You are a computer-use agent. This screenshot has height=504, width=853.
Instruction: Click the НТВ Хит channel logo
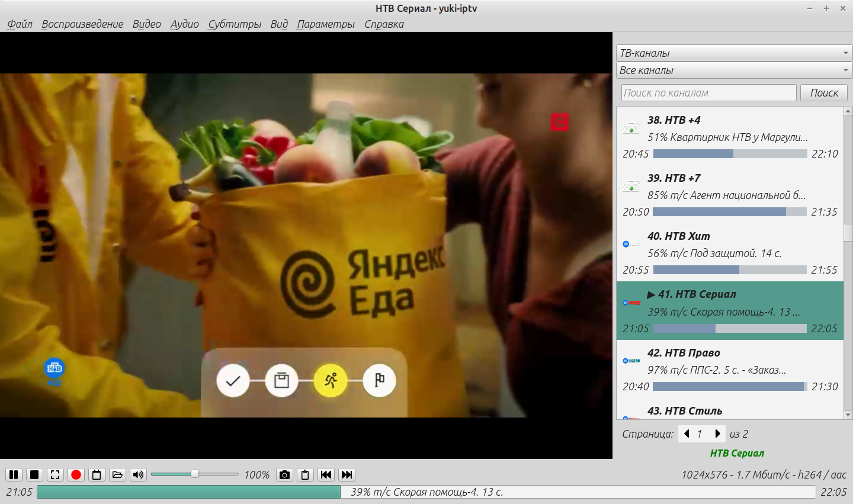coord(631,244)
